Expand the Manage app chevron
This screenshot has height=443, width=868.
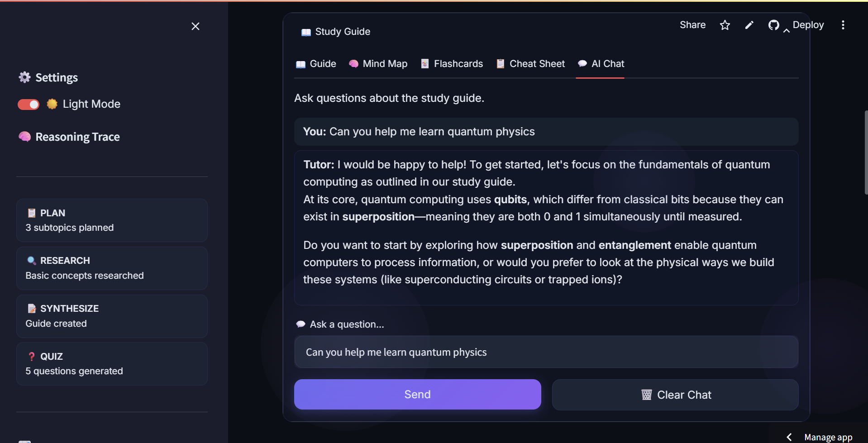tap(789, 437)
